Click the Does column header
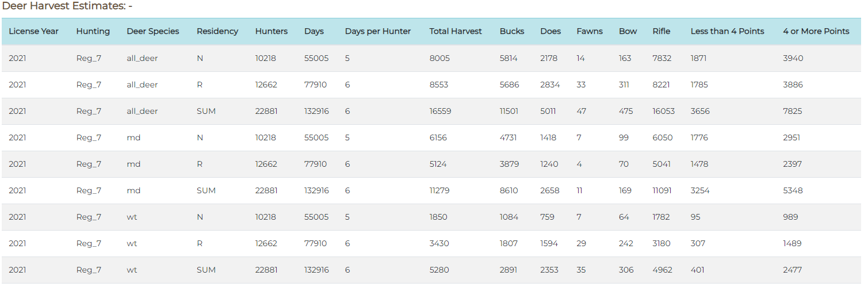Image resolution: width=868 pixels, height=287 pixels. pos(550,32)
